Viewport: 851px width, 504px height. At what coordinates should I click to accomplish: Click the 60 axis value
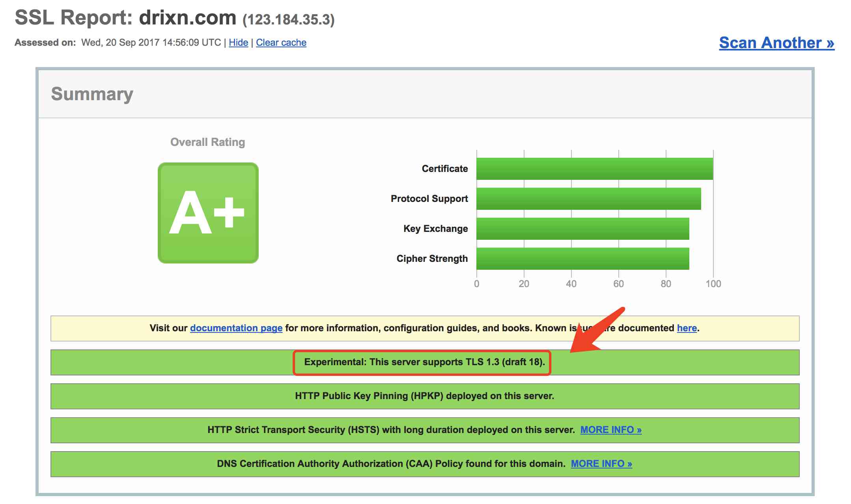pyautogui.click(x=619, y=284)
